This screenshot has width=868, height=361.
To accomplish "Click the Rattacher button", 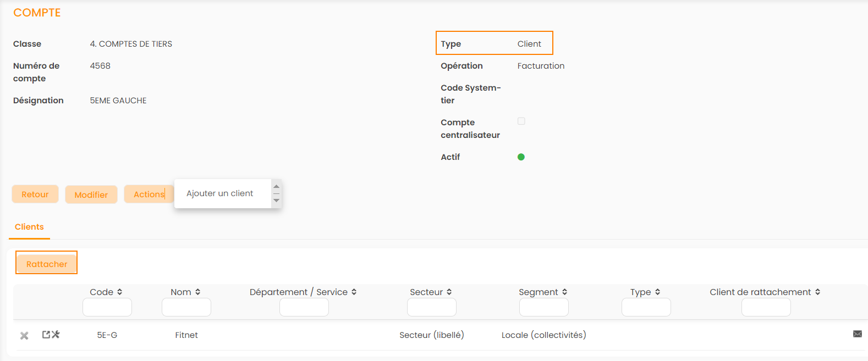I will click(47, 264).
